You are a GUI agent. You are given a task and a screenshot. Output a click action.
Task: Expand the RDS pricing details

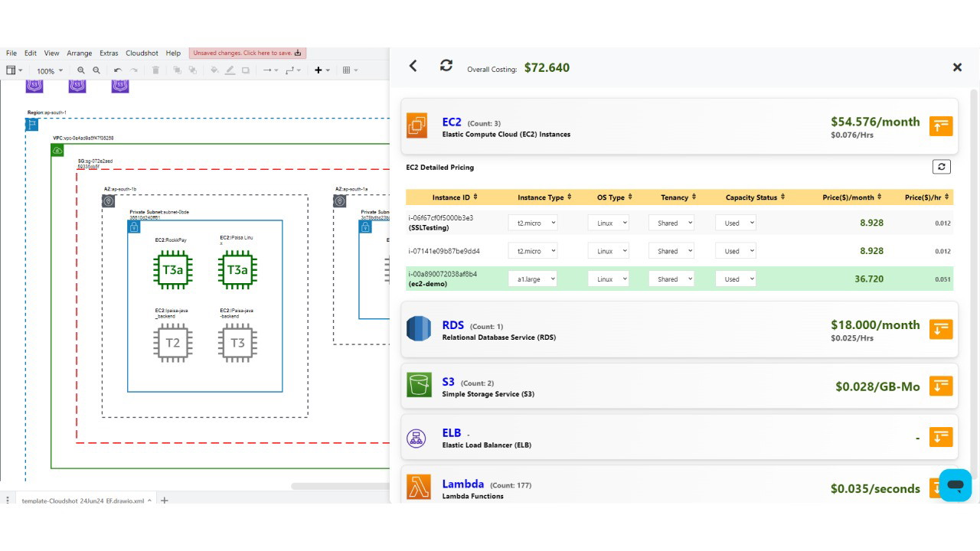pyautogui.click(x=941, y=329)
